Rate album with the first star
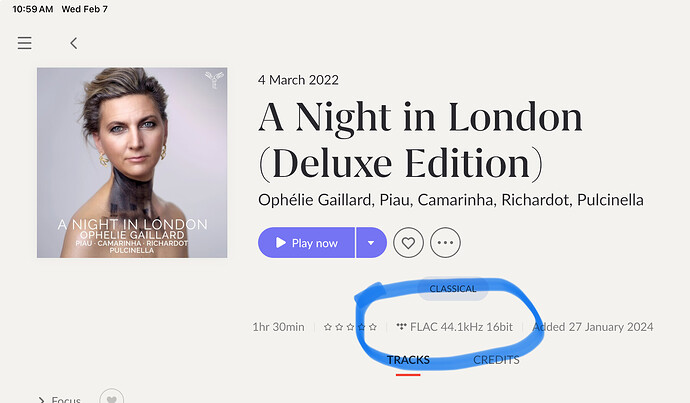This screenshot has width=690, height=403. [328, 327]
